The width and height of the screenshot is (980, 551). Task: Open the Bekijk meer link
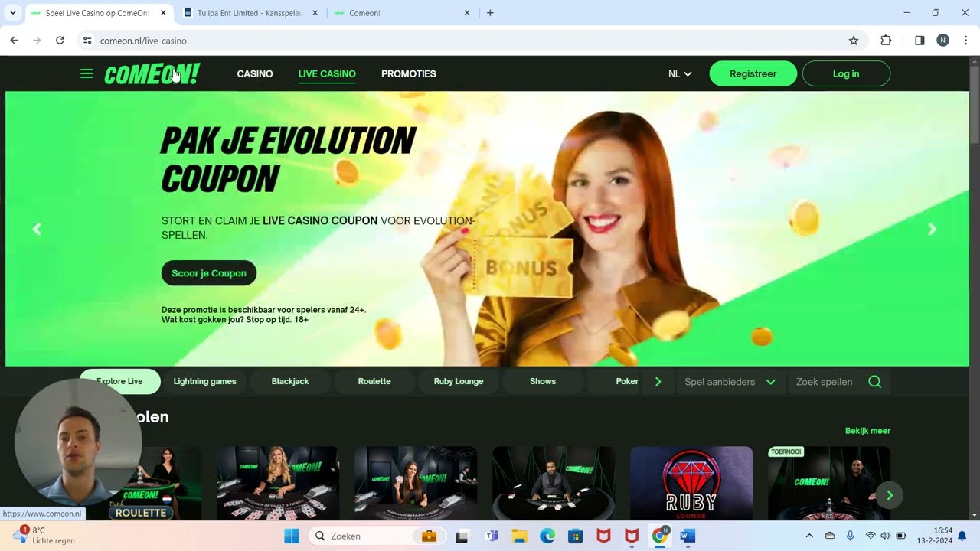click(x=867, y=431)
